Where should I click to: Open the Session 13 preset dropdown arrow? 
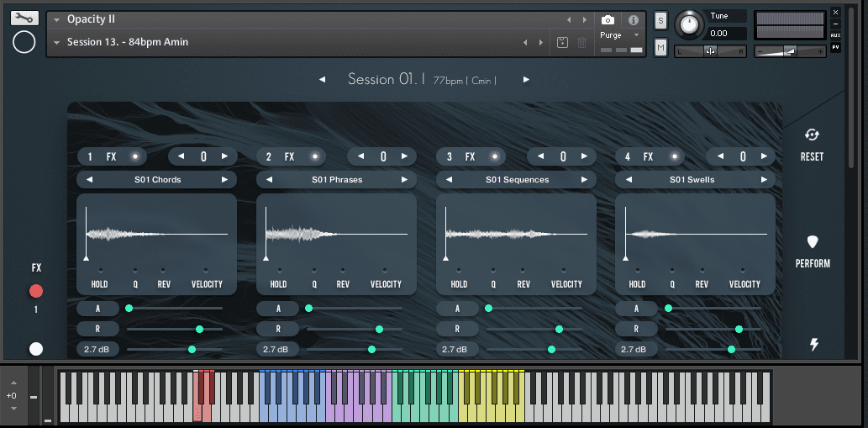(x=56, y=43)
